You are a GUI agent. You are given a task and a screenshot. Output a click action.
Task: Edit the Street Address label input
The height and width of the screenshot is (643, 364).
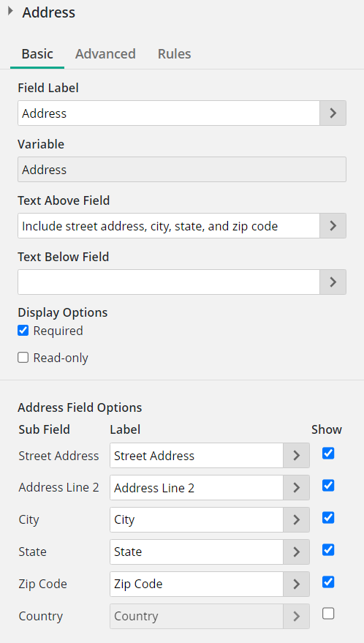(197, 455)
